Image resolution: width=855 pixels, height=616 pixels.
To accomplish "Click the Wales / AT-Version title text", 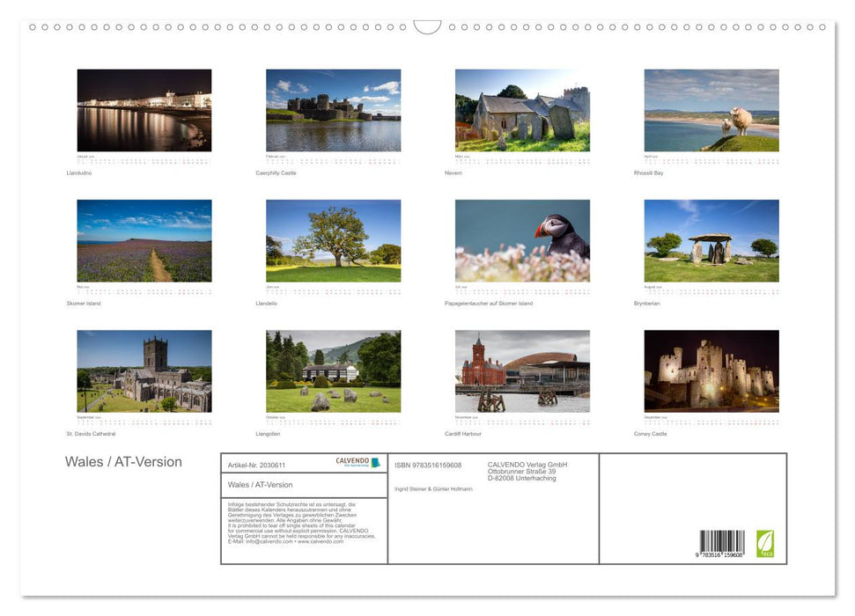I will pos(122,461).
